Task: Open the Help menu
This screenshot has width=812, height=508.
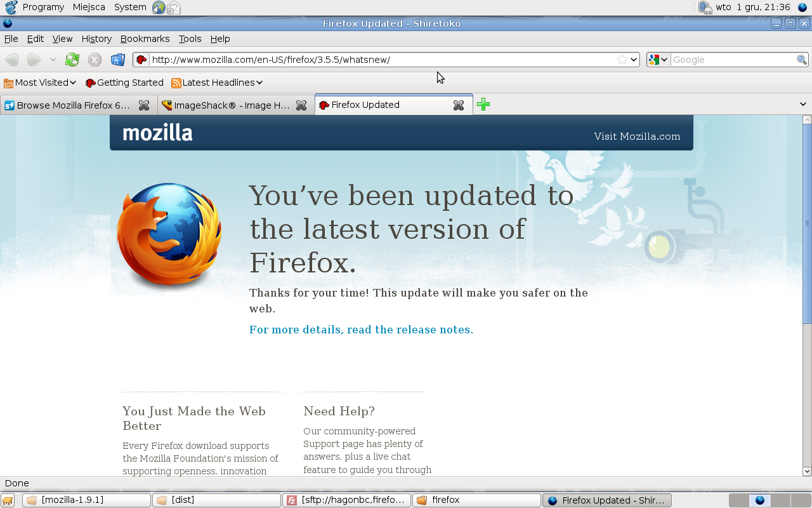Action: click(x=220, y=39)
